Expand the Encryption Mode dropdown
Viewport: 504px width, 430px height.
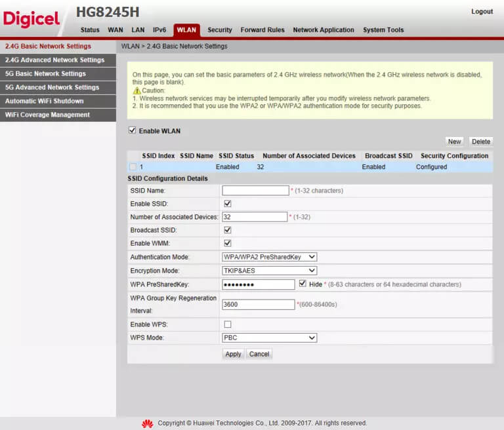tap(270, 271)
